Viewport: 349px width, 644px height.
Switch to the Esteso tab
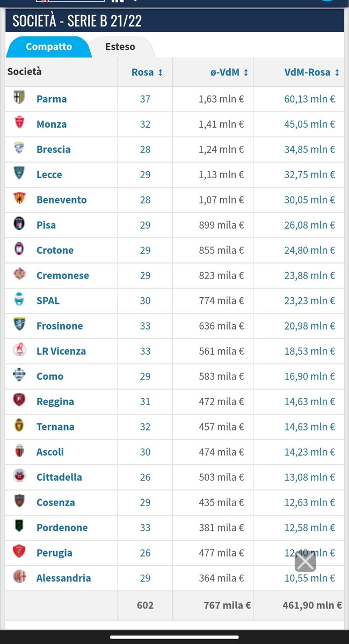click(120, 47)
